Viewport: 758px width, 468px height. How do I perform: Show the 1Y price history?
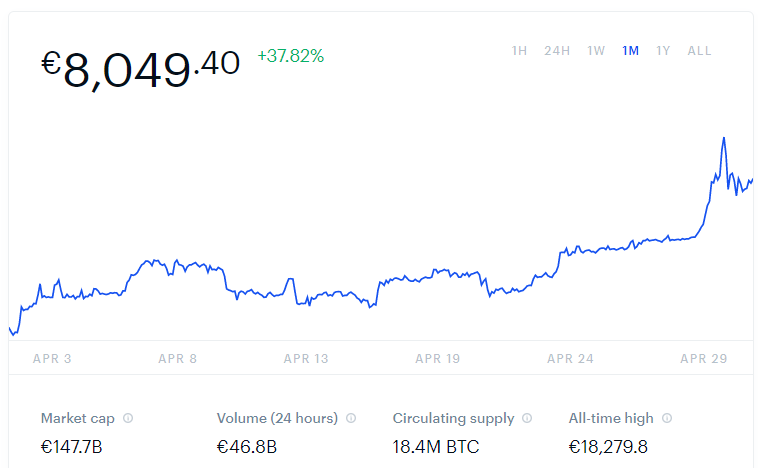point(663,51)
